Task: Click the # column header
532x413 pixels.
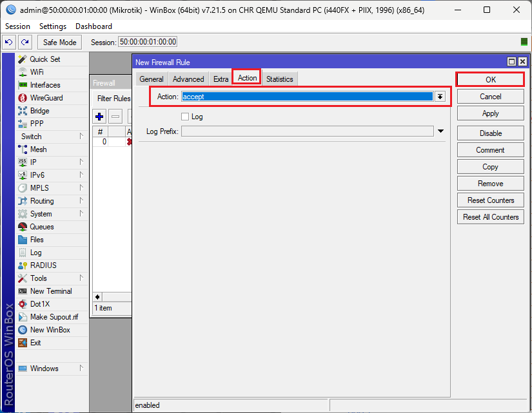Action: [101, 131]
